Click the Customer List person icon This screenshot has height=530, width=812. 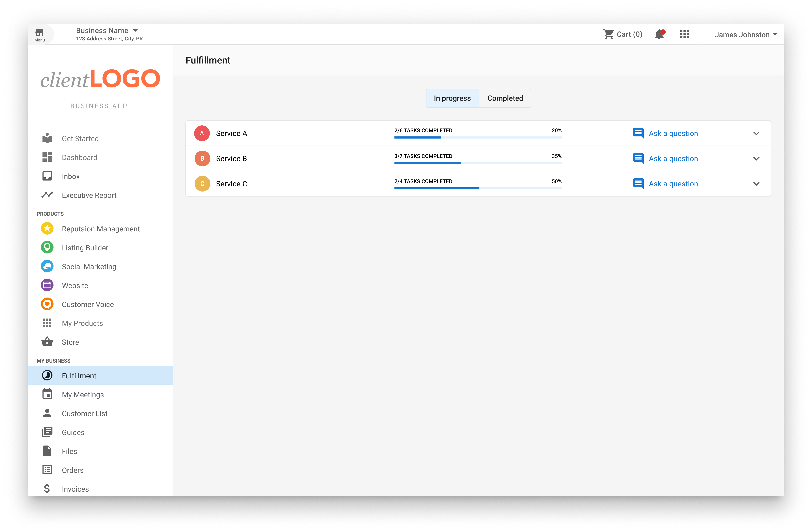click(x=47, y=413)
